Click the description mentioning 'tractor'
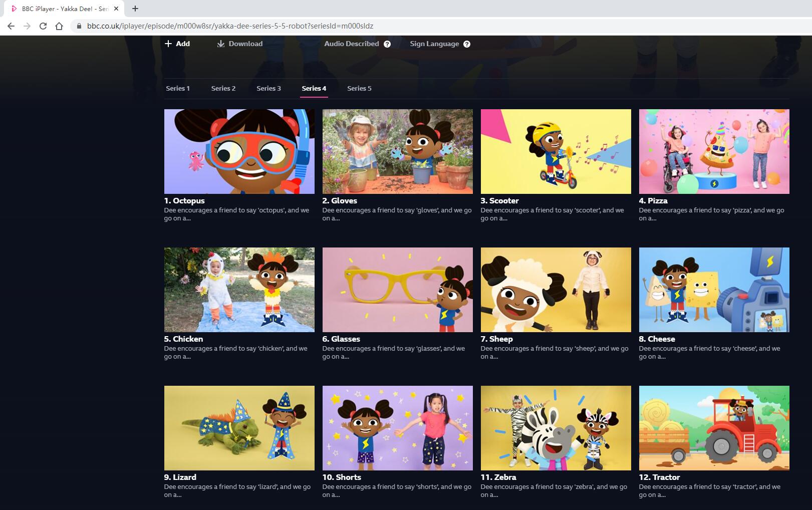 tap(710, 490)
